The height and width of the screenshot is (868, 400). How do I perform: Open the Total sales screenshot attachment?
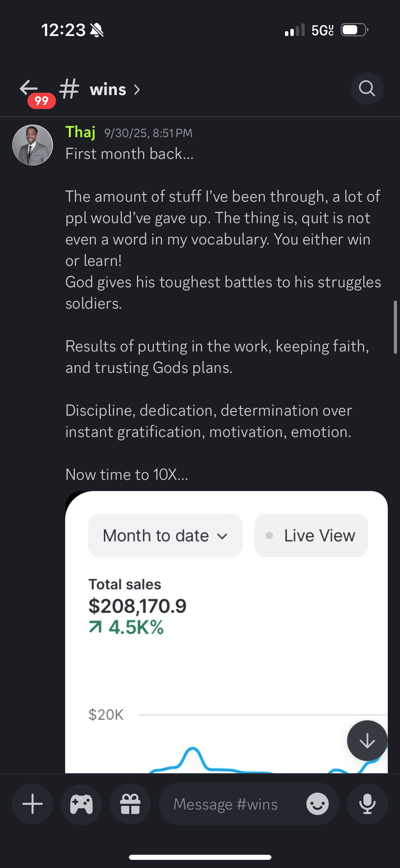(226, 645)
